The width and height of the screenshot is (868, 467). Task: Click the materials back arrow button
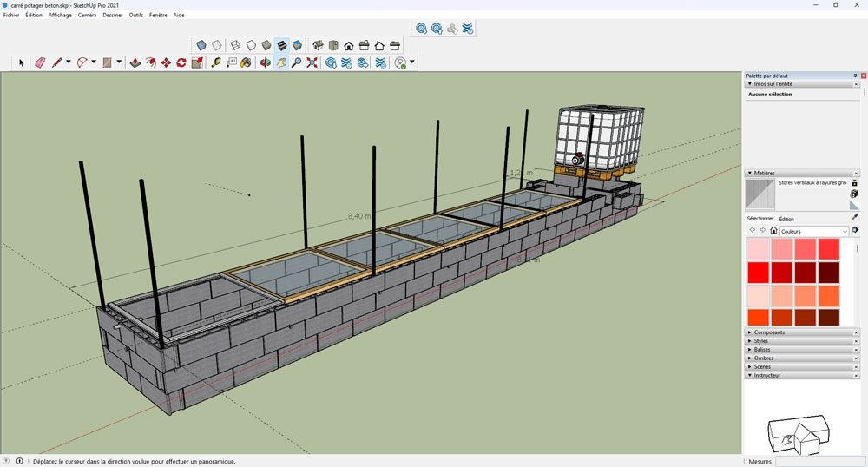point(752,230)
